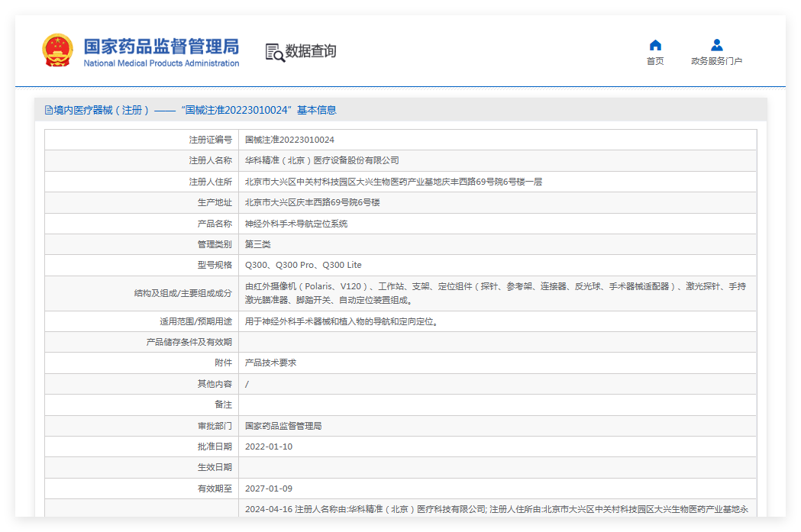The height and width of the screenshot is (532, 801).
Task: Select the 2024-04-16 change record text
Action: [496, 509]
